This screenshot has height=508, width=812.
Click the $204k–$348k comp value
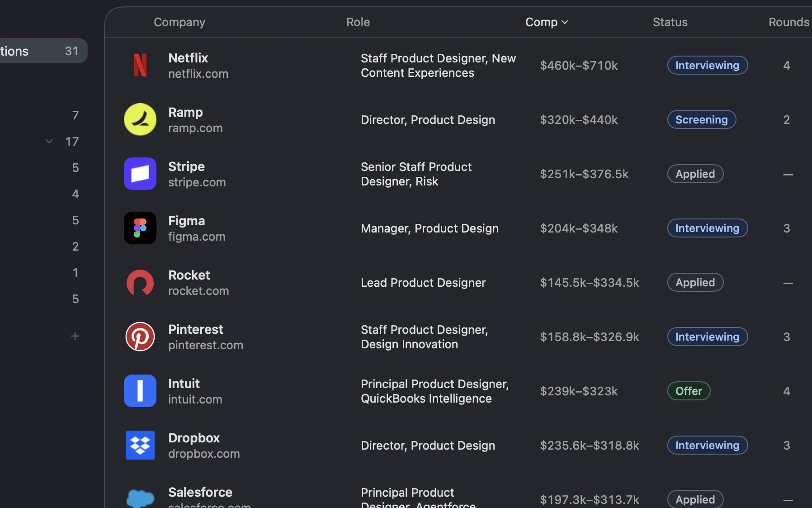pyautogui.click(x=579, y=228)
